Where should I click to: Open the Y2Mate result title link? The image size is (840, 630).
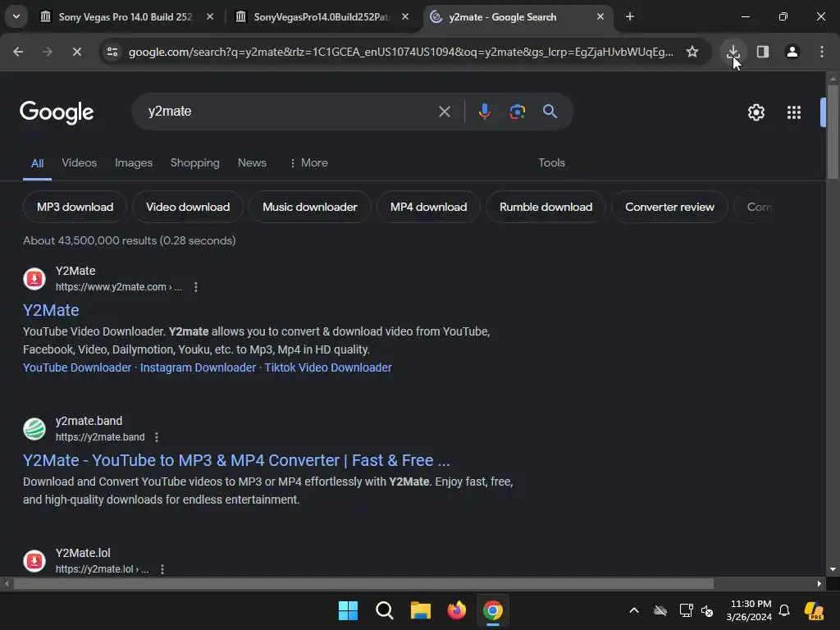pyautogui.click(x=51, y=311)
